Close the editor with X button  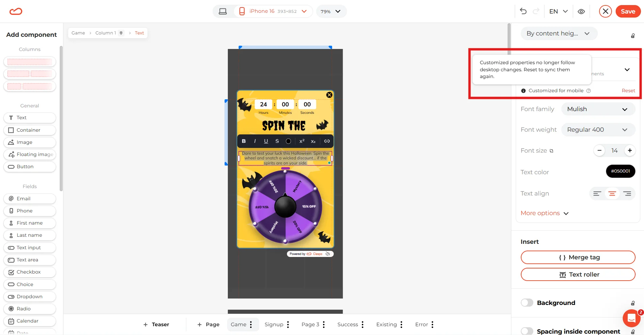pos(606,11)
